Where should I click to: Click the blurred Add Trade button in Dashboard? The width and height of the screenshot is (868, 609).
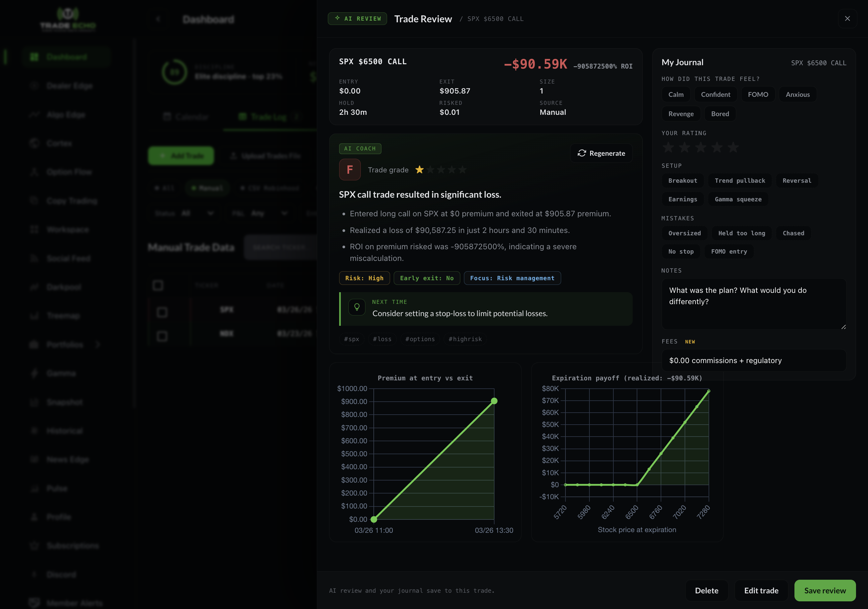click(181, 156)
